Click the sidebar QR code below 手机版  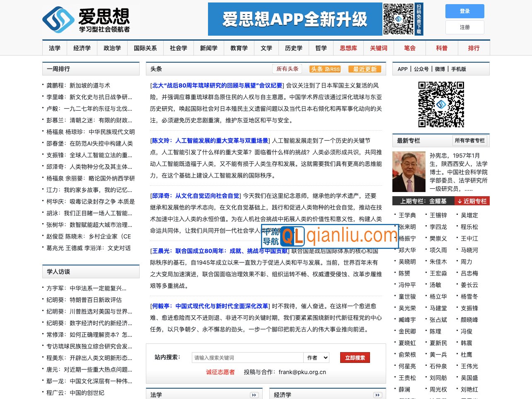(x=441, y=105)
